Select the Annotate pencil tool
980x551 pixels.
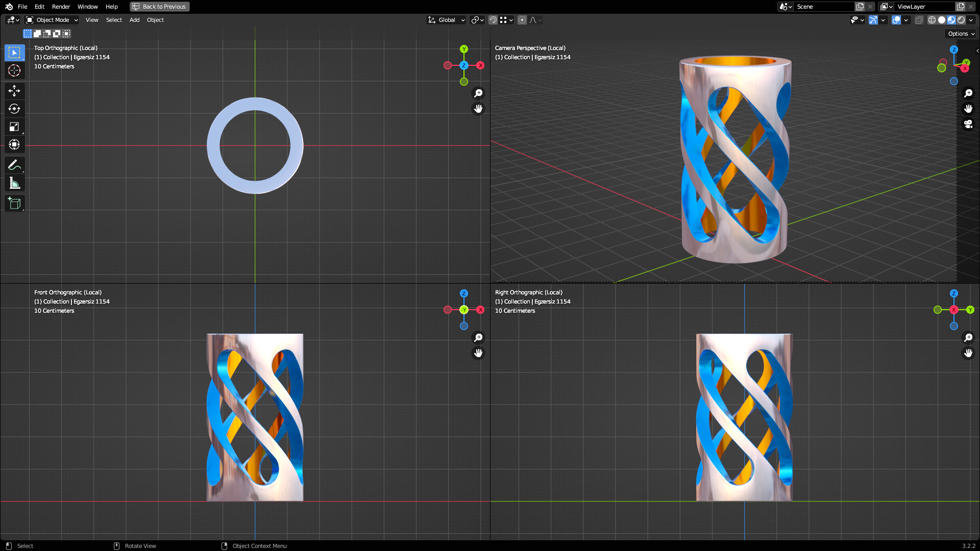click(x=14, y=165)
